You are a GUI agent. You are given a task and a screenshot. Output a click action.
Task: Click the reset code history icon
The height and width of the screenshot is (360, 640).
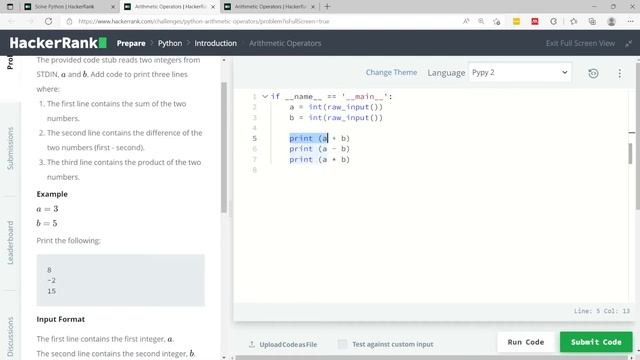[593, 73]
